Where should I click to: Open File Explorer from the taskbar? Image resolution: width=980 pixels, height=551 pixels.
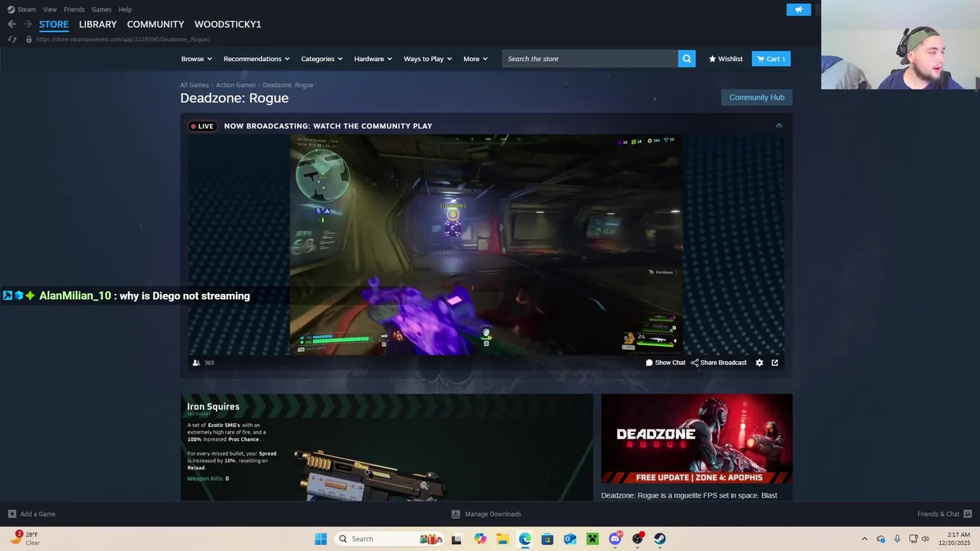(x=502, y=539)
